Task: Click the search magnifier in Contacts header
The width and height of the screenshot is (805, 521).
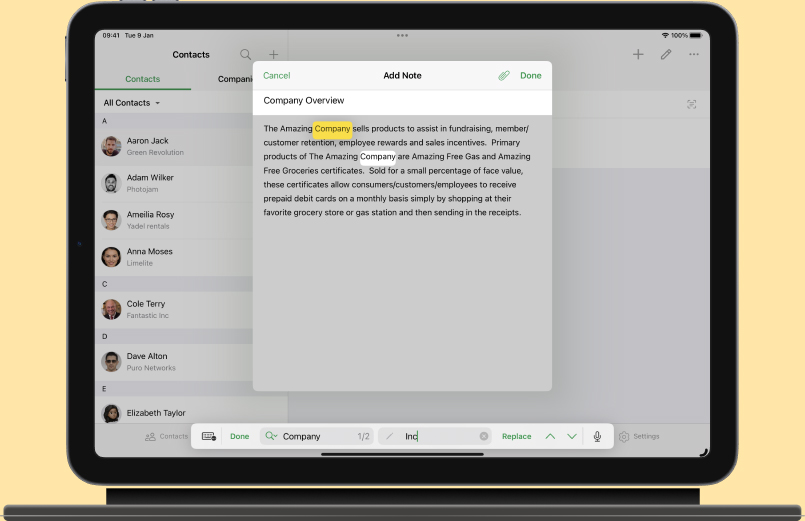Action: tap(246, 55)
